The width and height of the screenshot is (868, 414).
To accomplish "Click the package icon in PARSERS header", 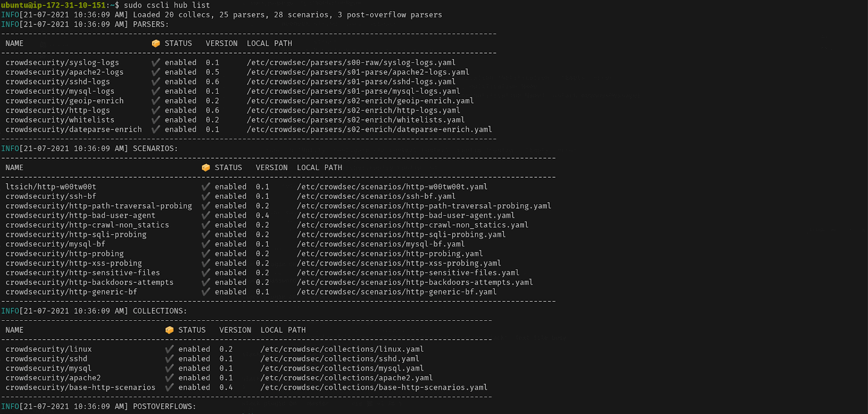I will (156, 43).
